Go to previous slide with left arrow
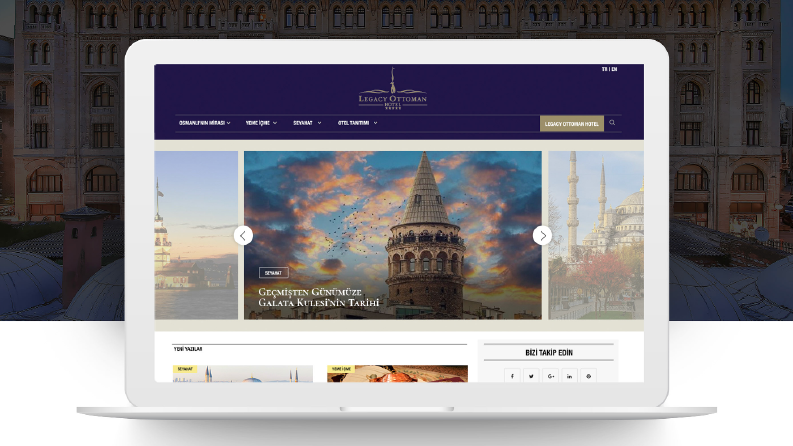Viewport: 793px width, 446px height. (243, 235)
